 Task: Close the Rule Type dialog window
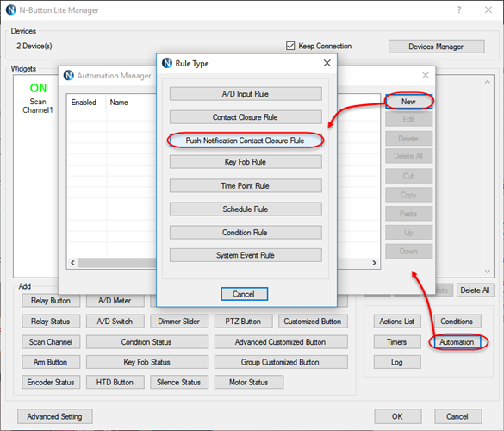point(327,63)
